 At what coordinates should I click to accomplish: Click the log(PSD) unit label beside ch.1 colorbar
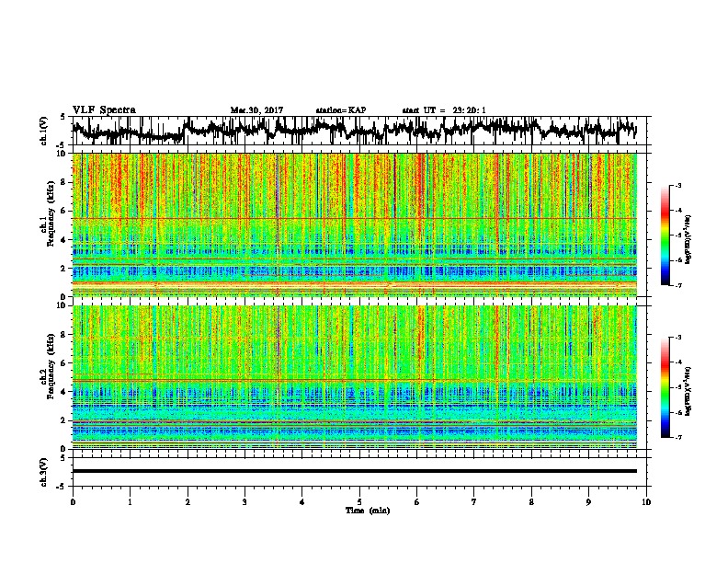688,240
